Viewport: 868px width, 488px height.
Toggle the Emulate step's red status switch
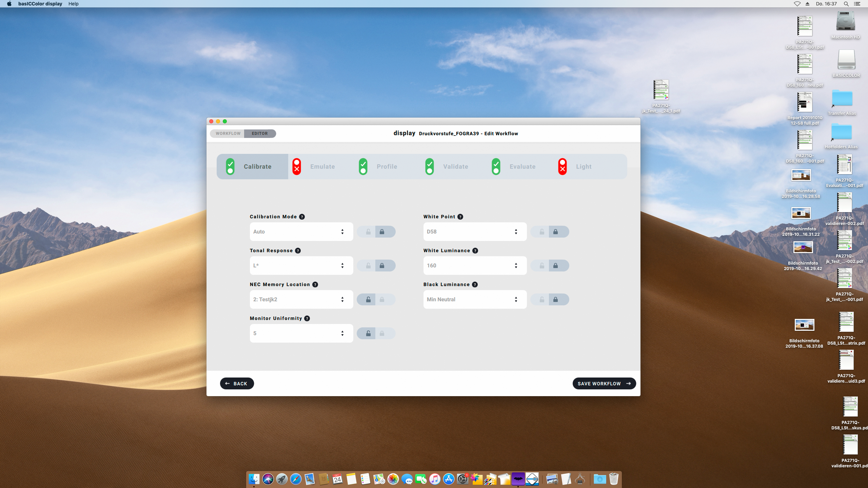(297, 166)
